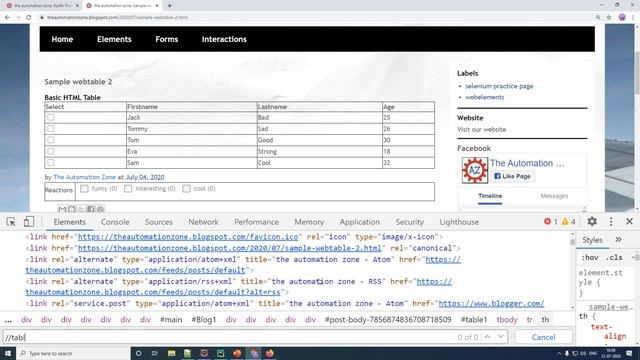The image size is (640, 360).
Task: Open the Windows notification center
Action: (x=629, y=353)
